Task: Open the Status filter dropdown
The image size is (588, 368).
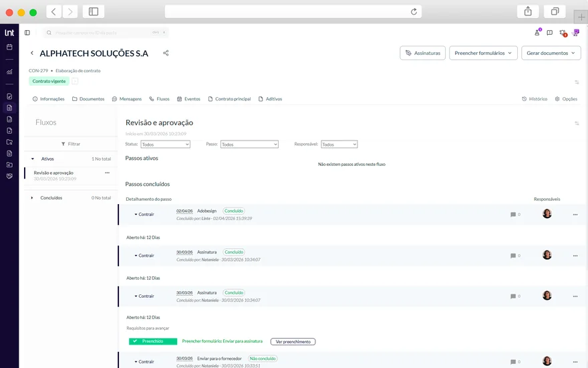Action: [x=166, y=145]
